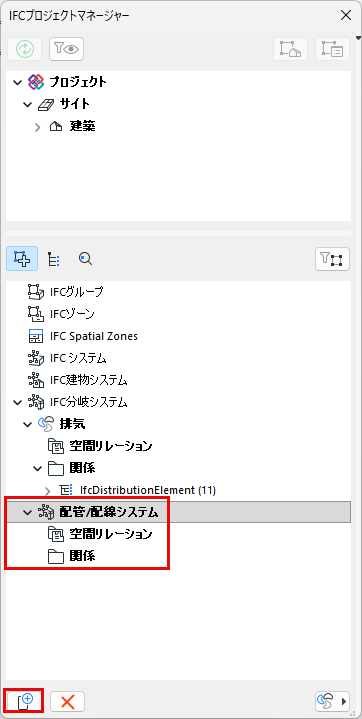Select the 配管/配線システム row
The height and width of the screenshot is (719, 362).
(178, 512)
